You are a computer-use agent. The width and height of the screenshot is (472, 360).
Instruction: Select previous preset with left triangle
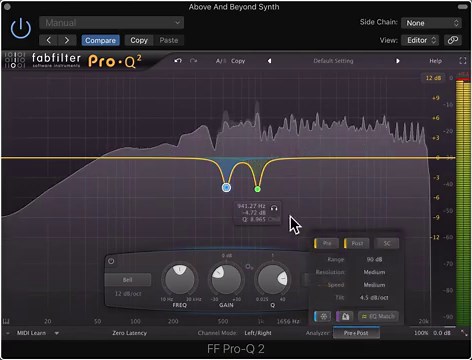(x=269, y=61)
